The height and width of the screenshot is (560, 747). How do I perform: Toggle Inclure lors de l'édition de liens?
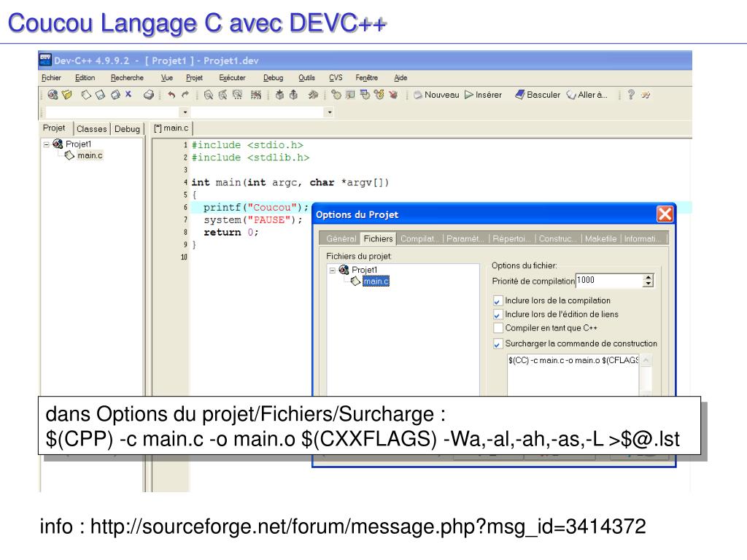[498, 315]
